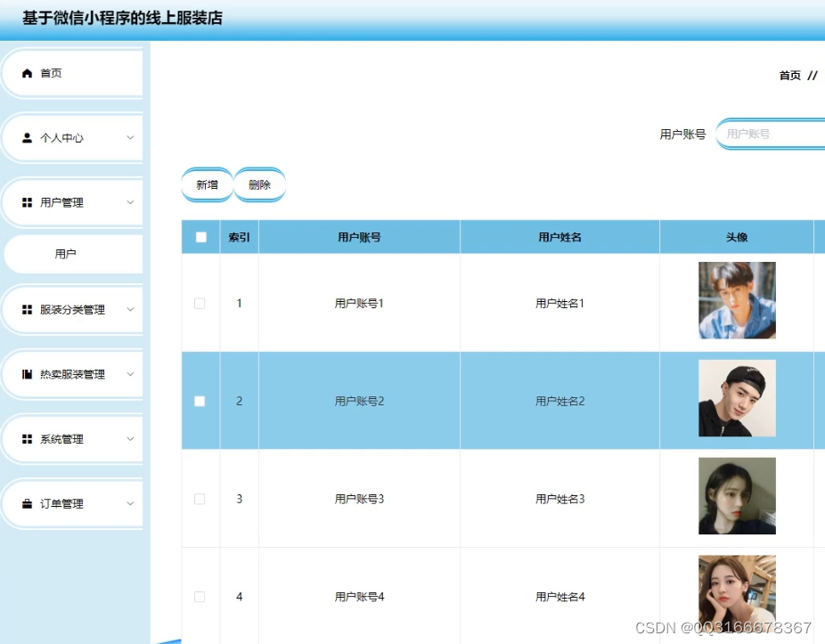This screenshot has width=825, height=644.
Task: Open the avatar thumbnail of 用户姓名3
Action: (737, 496)
